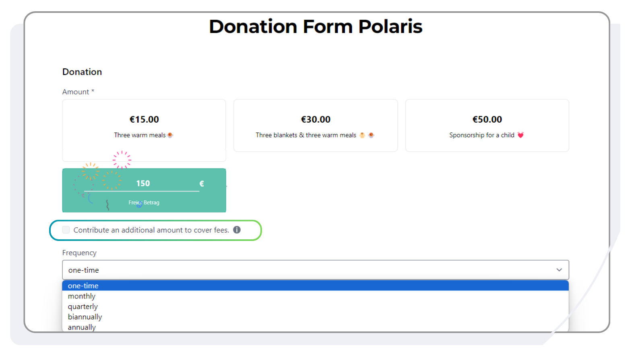Image resolution: width=644 pixels, height=362 pixels.
Task: Click inside the 150 amount input field
Action: (x=144, y=183)
